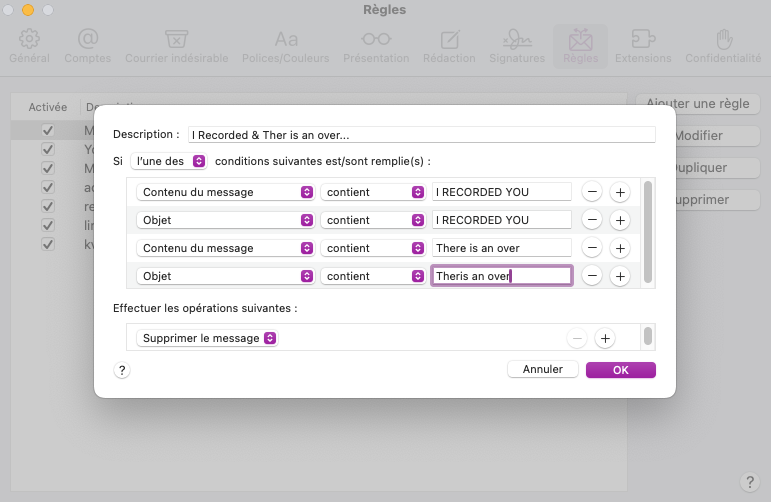The height and width of the screenshot is (502, 771).
Task: Toggle the third rule's Activée checkbox
Action: (47, 168)
